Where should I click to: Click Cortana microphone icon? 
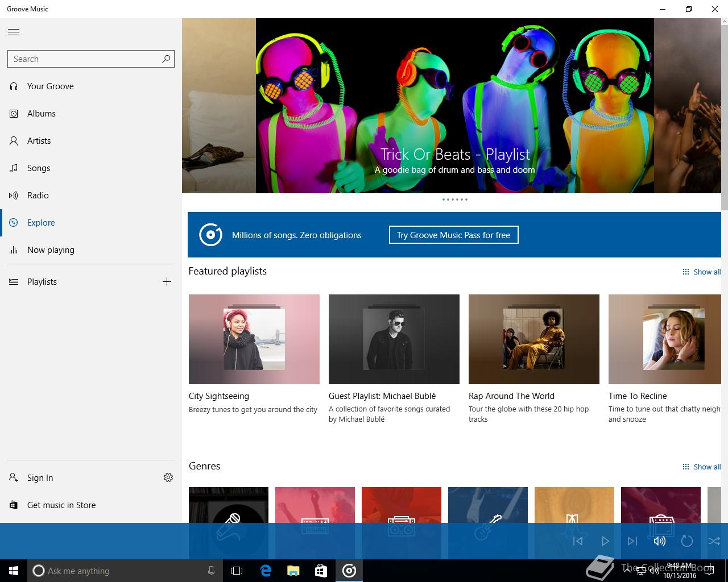tap(211, 571)
